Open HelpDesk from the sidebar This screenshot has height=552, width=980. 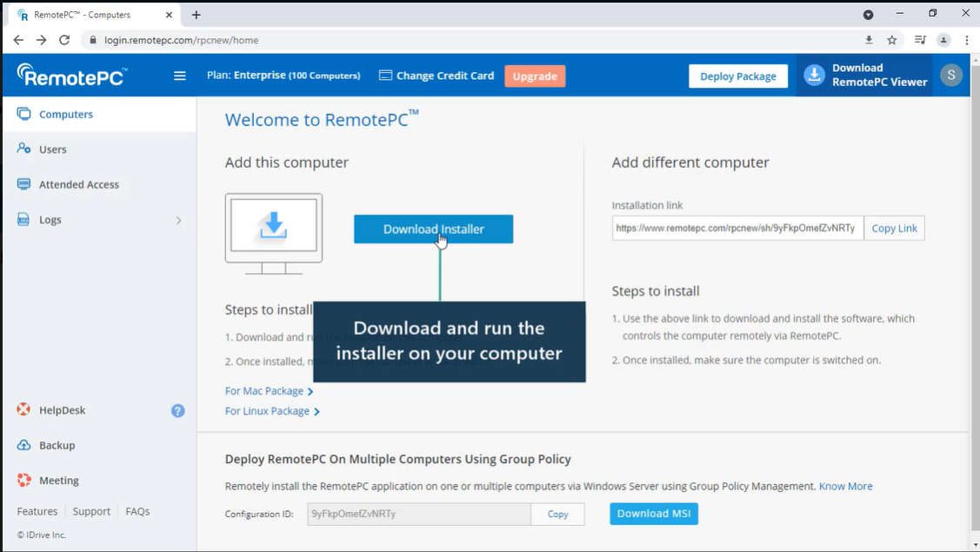point(62,410)
